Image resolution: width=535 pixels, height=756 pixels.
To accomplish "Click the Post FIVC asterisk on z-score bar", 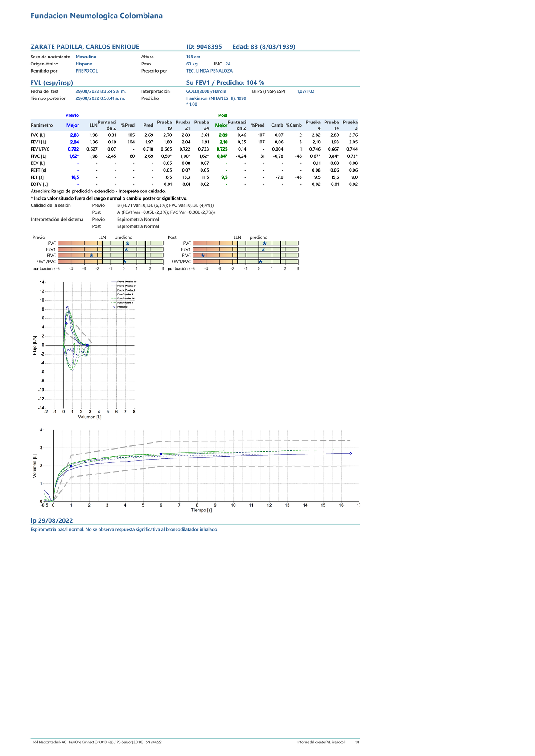I will click(x=203, y=256).
